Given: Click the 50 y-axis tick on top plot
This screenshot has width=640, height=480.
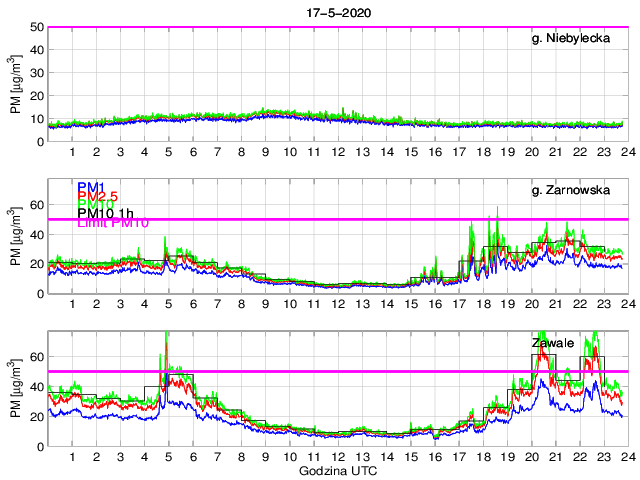Looking at the screenshot, I should tap(35, 27).
